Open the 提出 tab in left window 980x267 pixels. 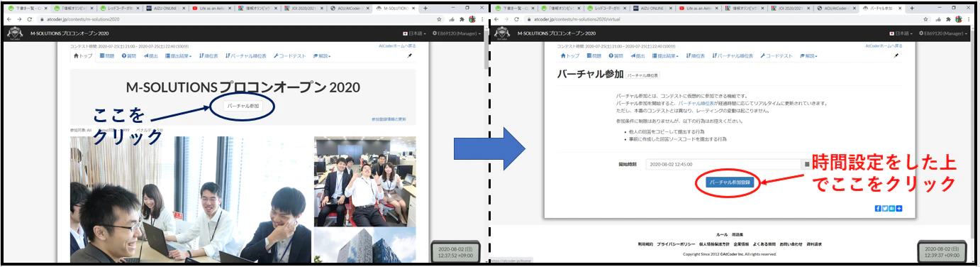[151, 55]
